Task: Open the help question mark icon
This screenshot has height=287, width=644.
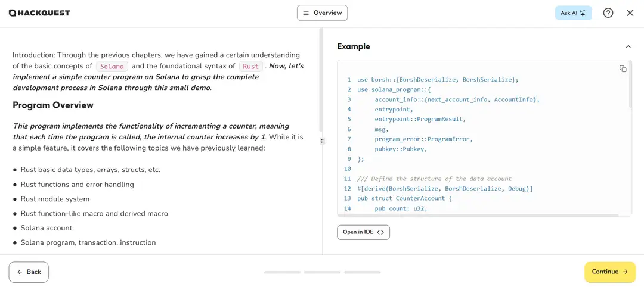Action: (608, 13)
